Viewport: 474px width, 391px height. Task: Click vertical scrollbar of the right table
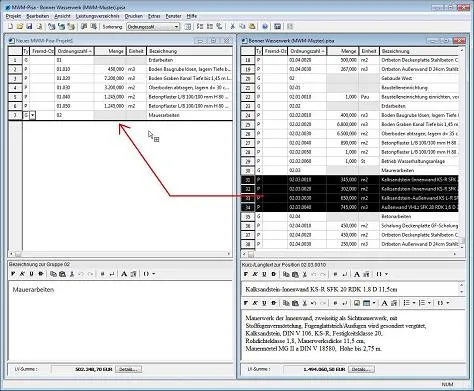point(462,148)
